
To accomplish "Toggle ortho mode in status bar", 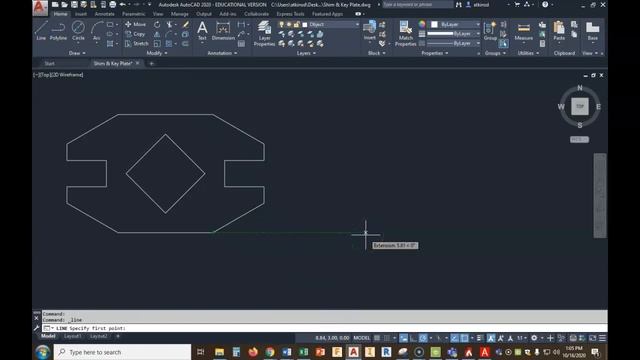I will point(413,338).
